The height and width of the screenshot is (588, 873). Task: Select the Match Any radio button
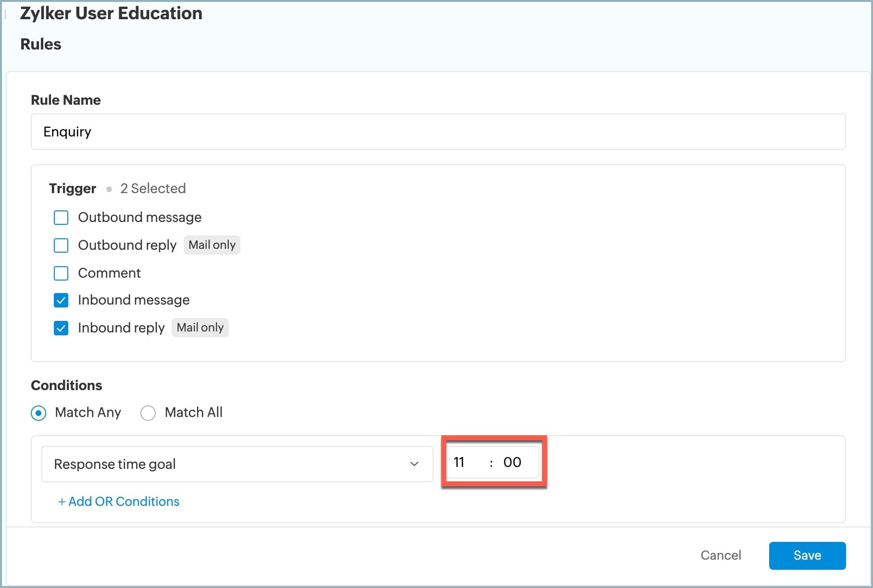coord(38,413)
